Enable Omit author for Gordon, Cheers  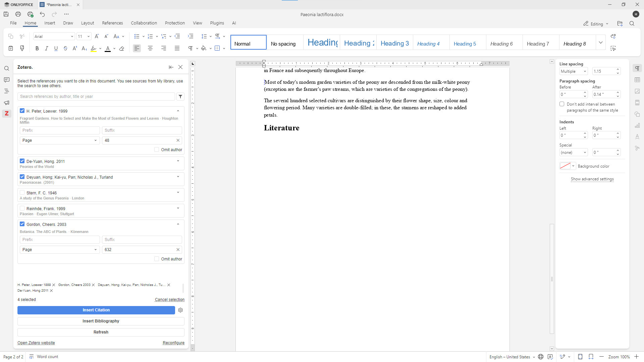coord(157,259)
